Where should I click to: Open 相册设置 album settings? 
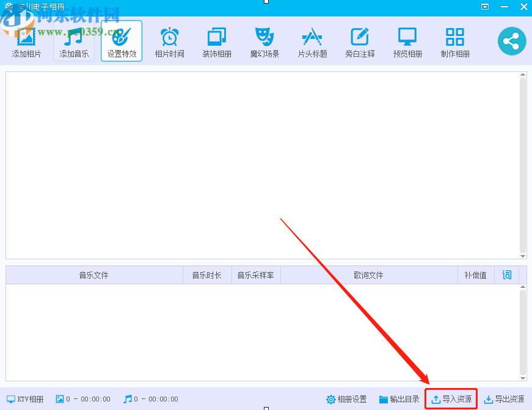(346, 399)
